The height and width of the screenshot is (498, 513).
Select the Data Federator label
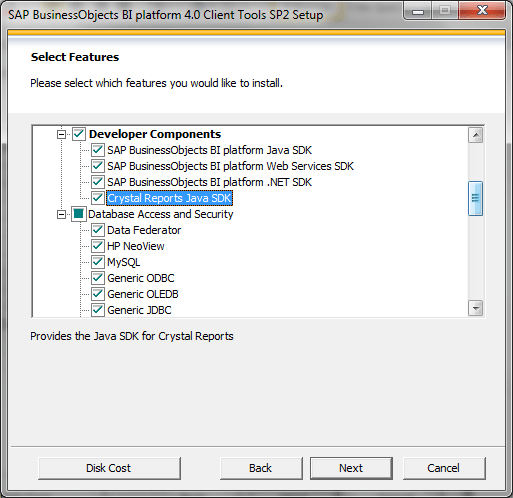pos(144,230)
